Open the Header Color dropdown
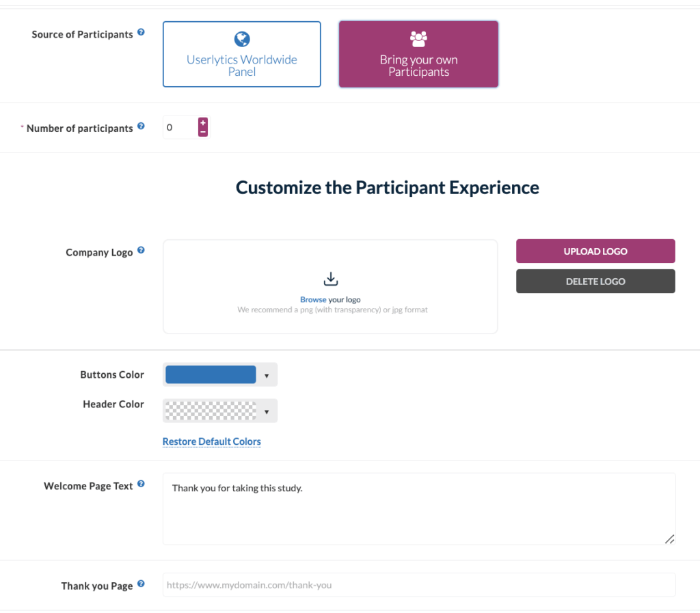The height and width of the screenshot is (613, 700). (267, 411)
